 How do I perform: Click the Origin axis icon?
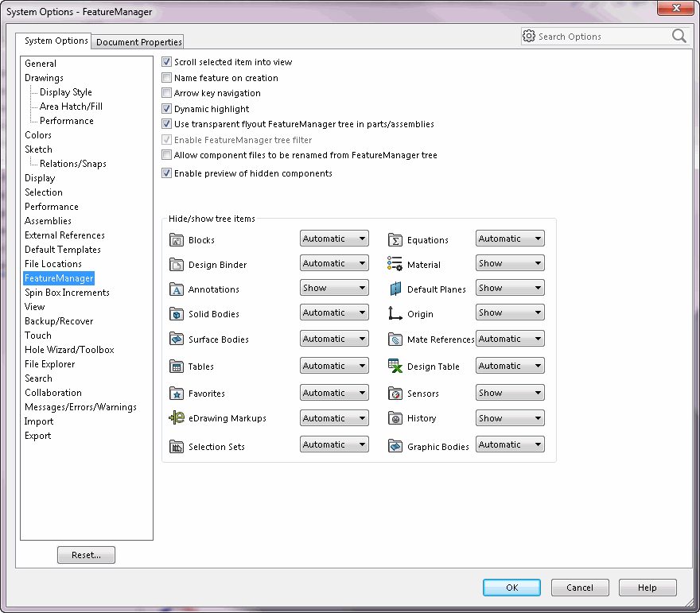tap(395, 313)
